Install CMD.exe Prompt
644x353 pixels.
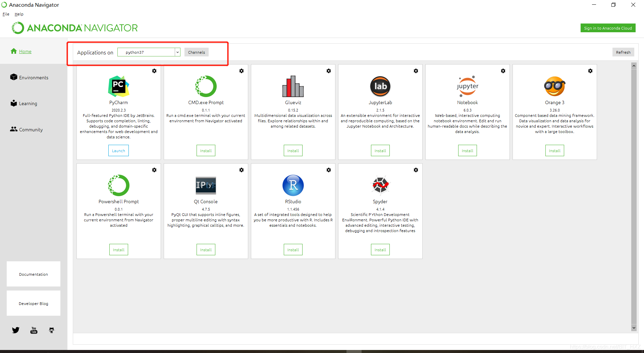[x=206, y=150]
